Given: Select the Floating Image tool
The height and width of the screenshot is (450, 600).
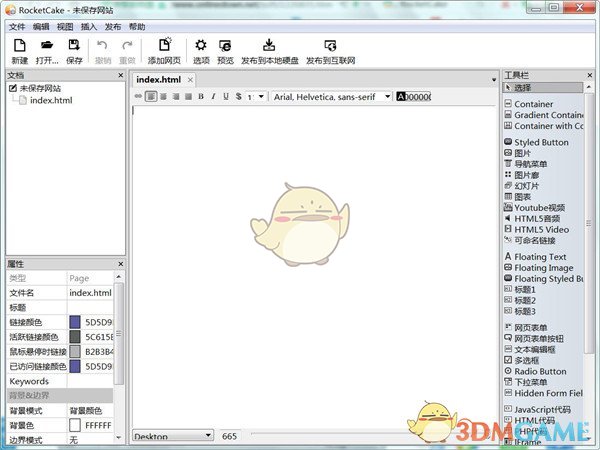Looking at the screenshot, I should (x=539, y=268).
